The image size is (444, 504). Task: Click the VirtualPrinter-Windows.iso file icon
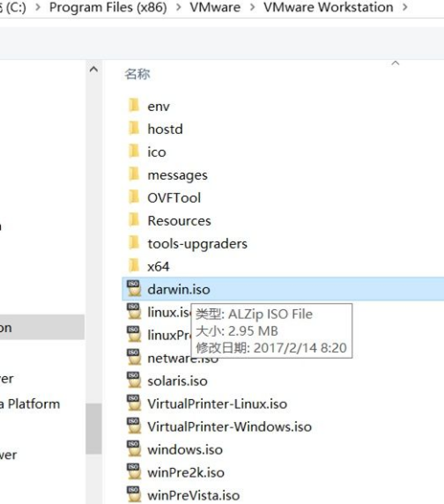(x=134, y=426)
